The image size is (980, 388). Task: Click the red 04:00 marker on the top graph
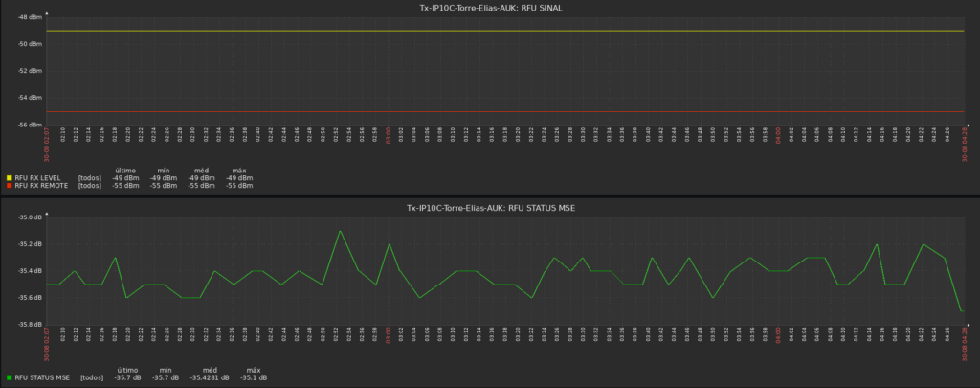(778, 135)
